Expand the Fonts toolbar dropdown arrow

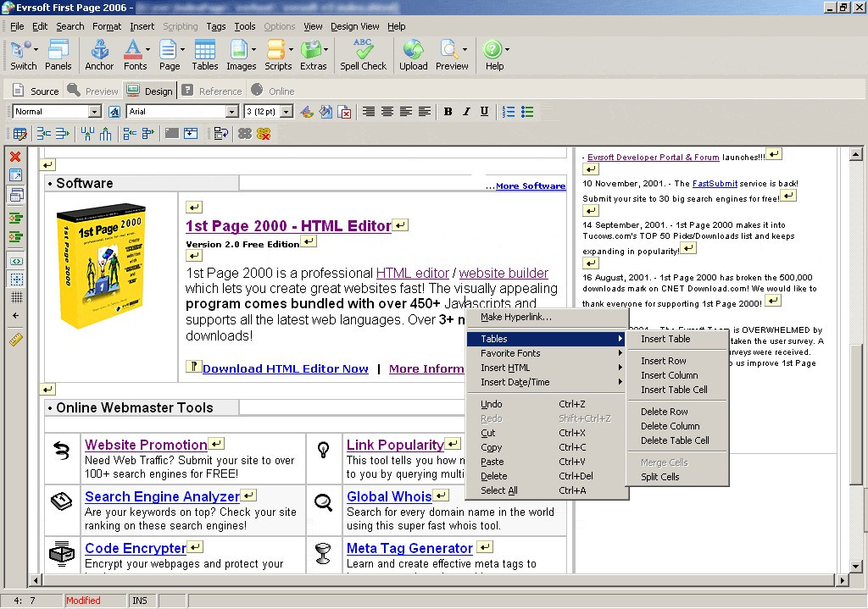147,50
